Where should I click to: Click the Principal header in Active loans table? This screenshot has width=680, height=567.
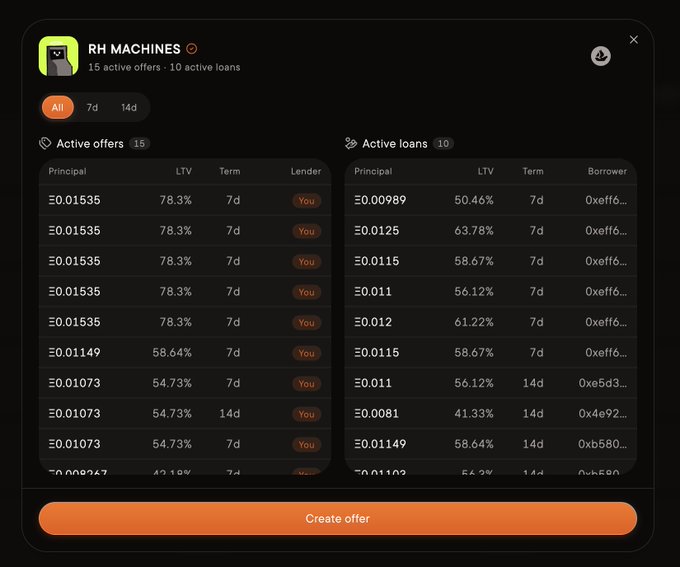click(373, 171)
